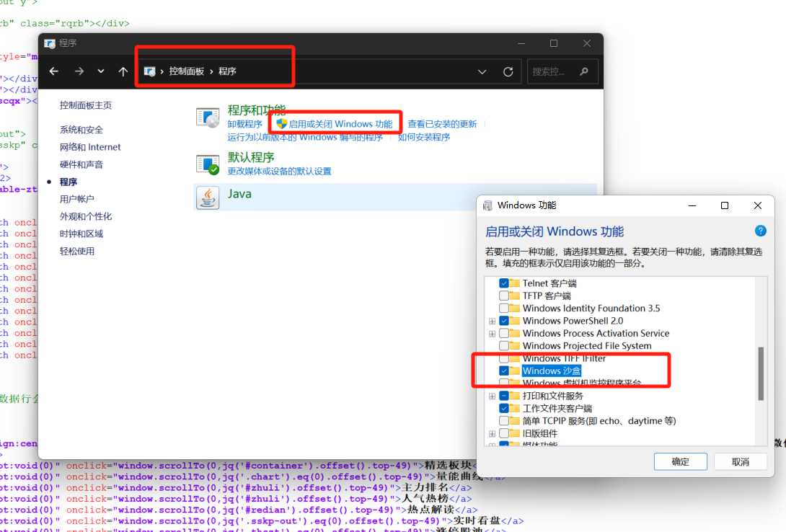The height and width of the screenshot is (532, 786).
Task: Open 系统和安全 category
Action: [81, 130]
